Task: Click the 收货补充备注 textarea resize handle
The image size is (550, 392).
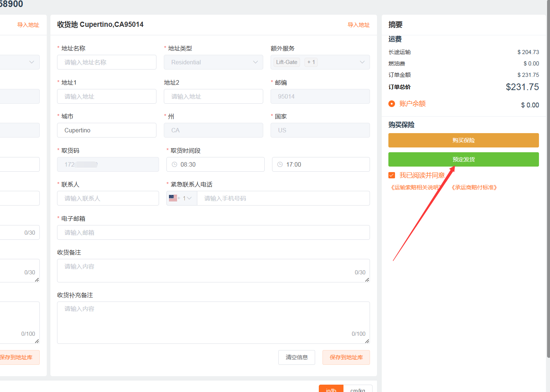Action: coord(367,341)
